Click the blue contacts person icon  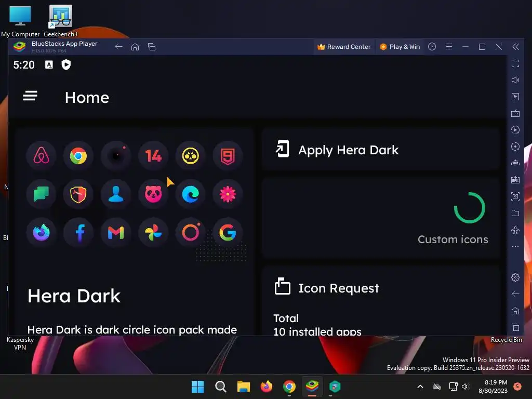click(x=116, y=194)
